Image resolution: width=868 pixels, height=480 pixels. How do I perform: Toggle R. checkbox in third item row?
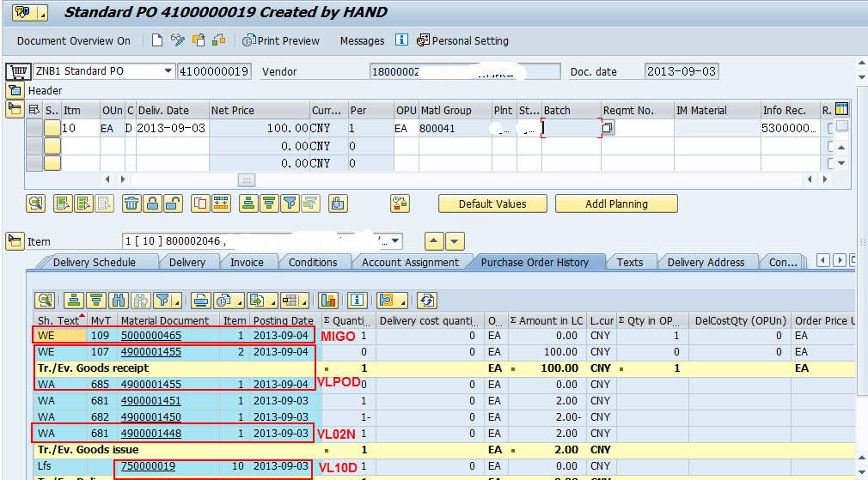click(829, 163)
